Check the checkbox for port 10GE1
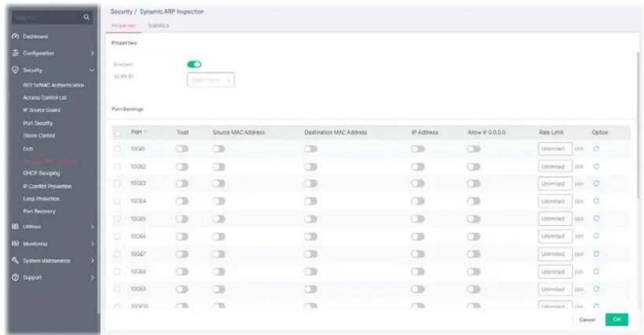 point(117,149)
